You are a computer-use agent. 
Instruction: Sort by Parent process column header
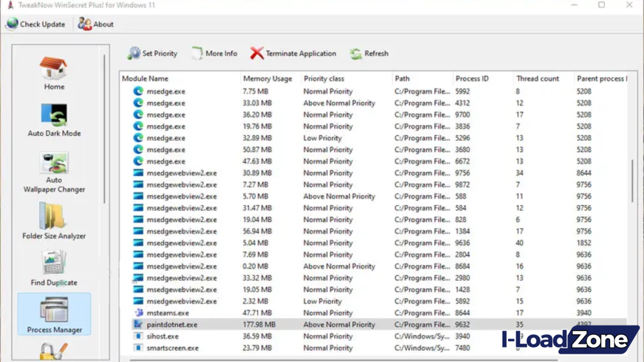601,79
